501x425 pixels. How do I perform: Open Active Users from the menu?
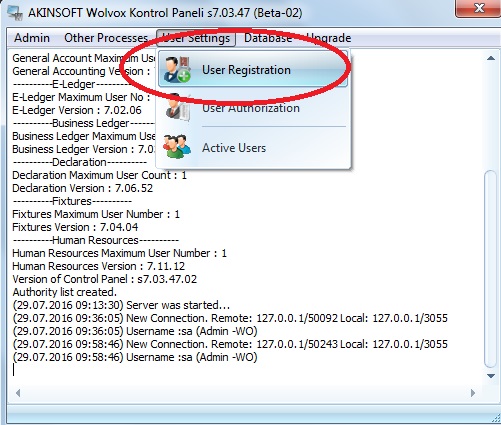253,148
